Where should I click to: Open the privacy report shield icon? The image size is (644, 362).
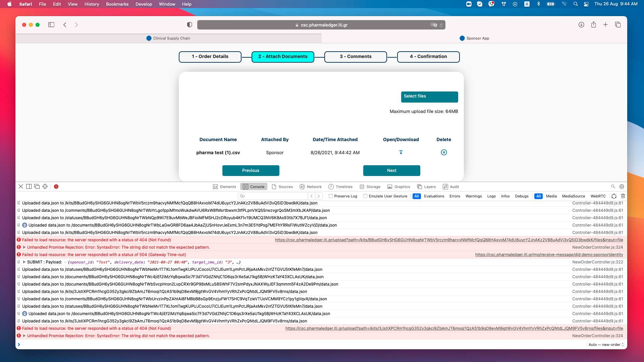click(190, 25)
